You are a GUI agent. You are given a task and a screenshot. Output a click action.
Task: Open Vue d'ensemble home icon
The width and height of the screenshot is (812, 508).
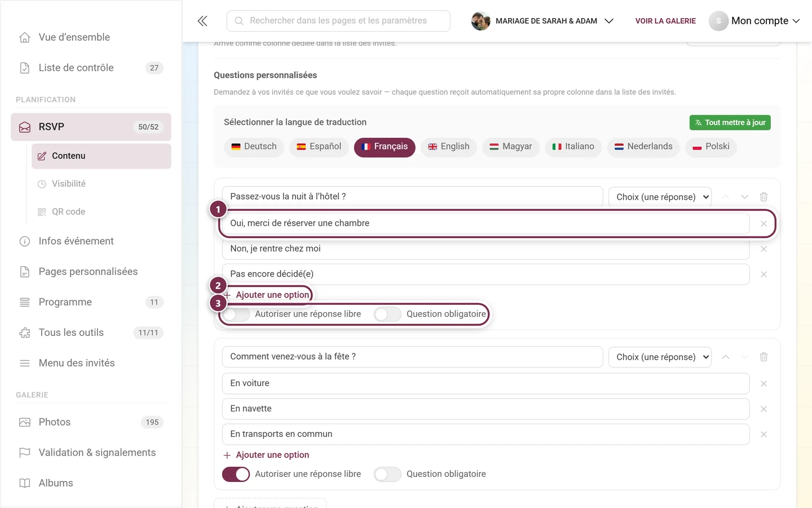coord(25,37)
